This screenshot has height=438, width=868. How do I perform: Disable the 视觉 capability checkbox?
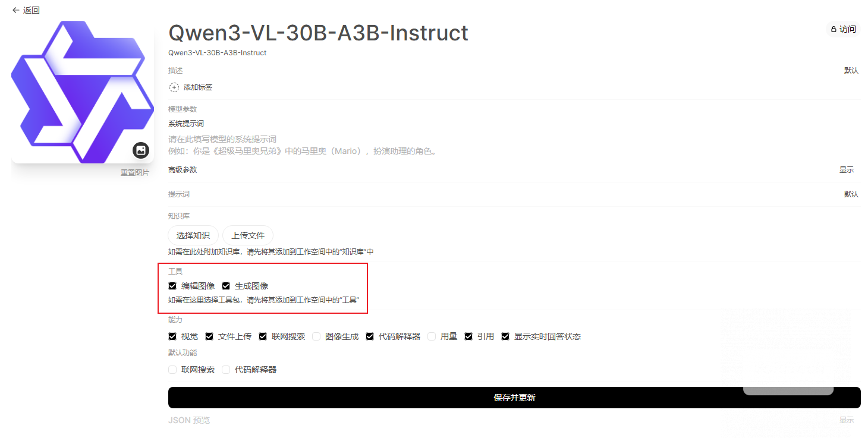(172, 336)
